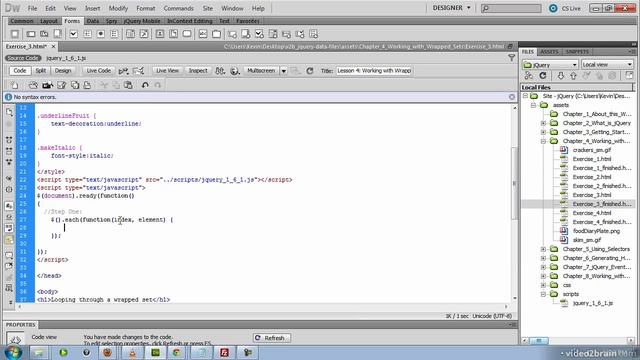Image resolution: width=640 pixels, height=360 pixels.
Task: Collapse the assets folder
Action: tap(533, 105)
